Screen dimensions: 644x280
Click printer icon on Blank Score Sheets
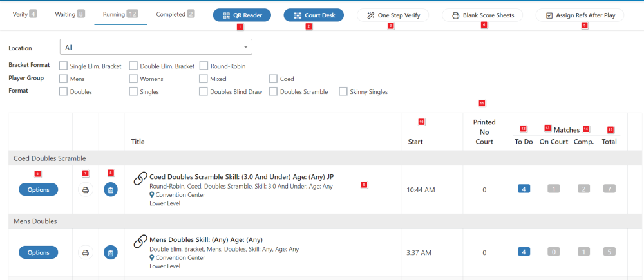[x=455, y=15]
